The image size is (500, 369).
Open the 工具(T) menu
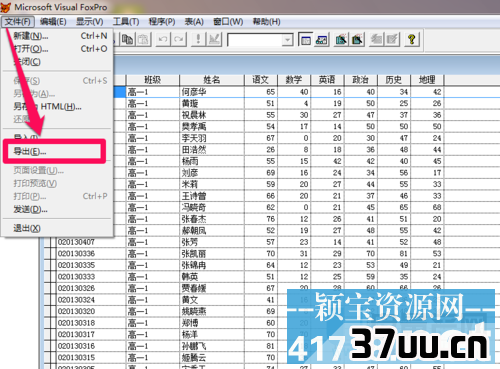point(126,22)
